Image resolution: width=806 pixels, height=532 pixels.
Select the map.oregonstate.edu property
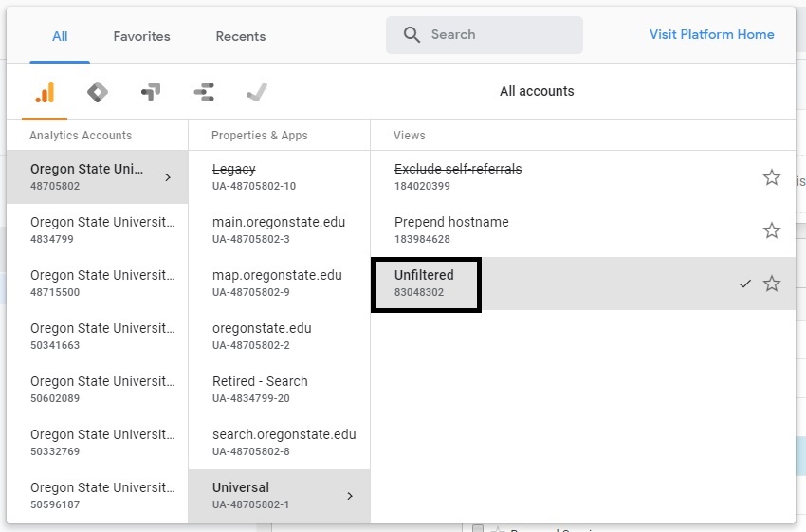279,284
